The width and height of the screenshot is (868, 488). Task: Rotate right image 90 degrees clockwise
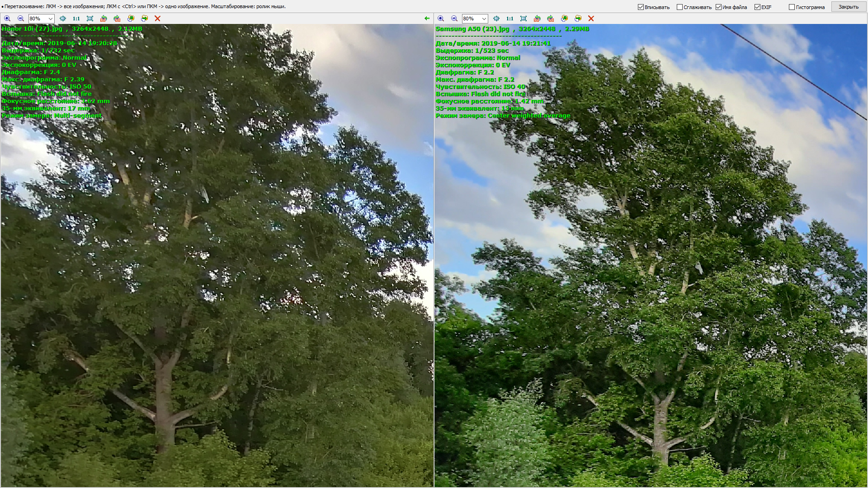(551, 19)
